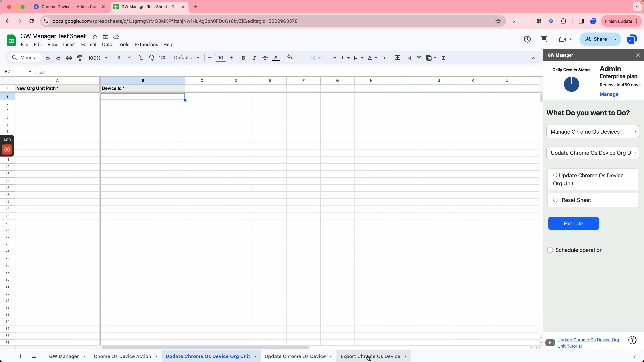Screen dimensions: 644x362
Task: Open the Functions sigma icon
Action: (x=444, y=58)
